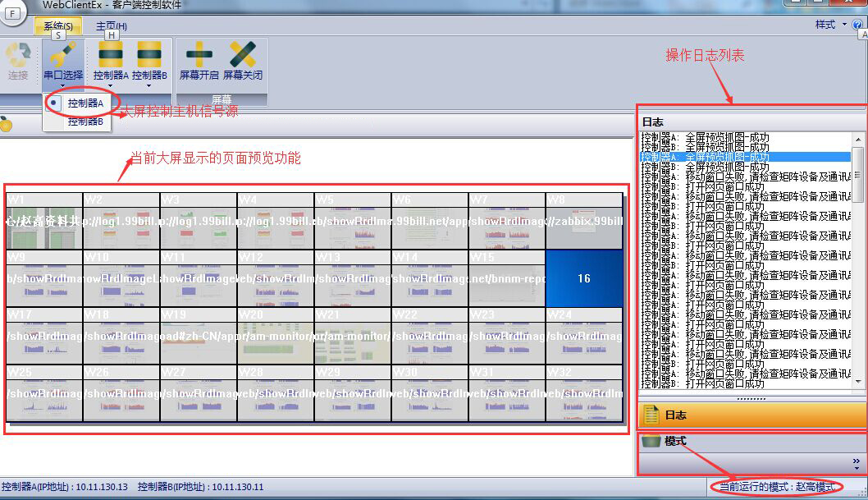Click the log list scroll up arrow
The width and height of the screenshot is (868, 500).
pos(857,139)
